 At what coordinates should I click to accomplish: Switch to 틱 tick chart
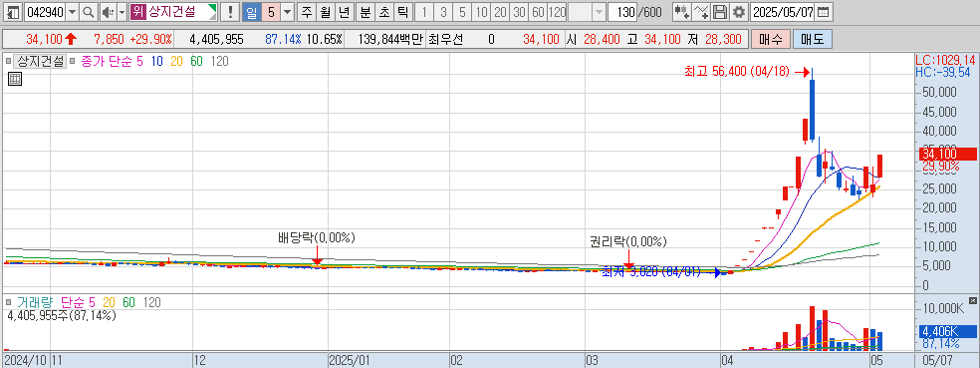[x=402, y=11]
